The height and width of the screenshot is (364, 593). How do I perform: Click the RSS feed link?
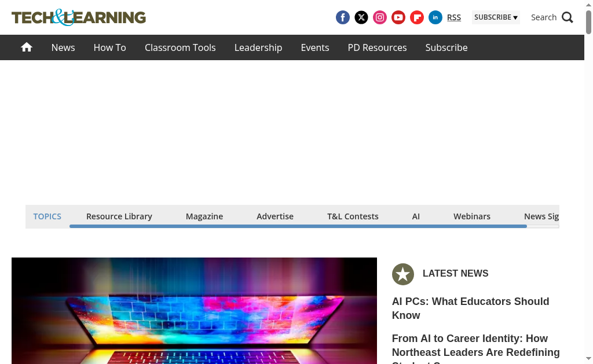[x=454, y=17]
